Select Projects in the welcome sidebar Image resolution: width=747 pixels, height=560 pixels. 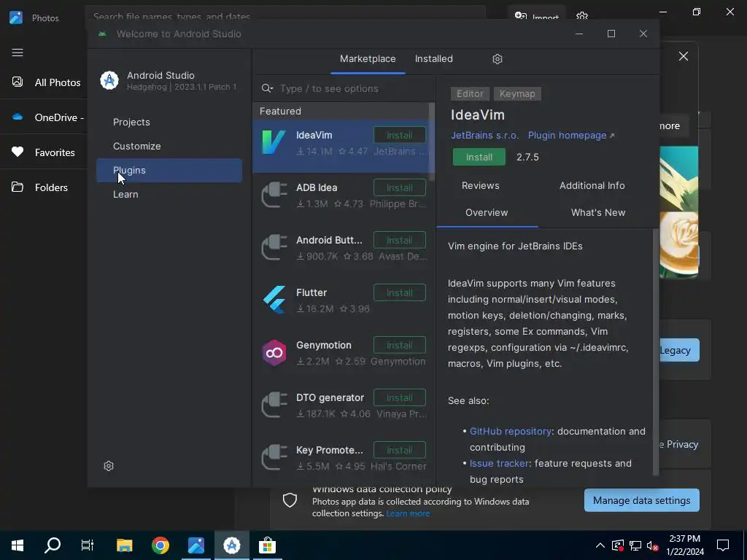(169, 122)
